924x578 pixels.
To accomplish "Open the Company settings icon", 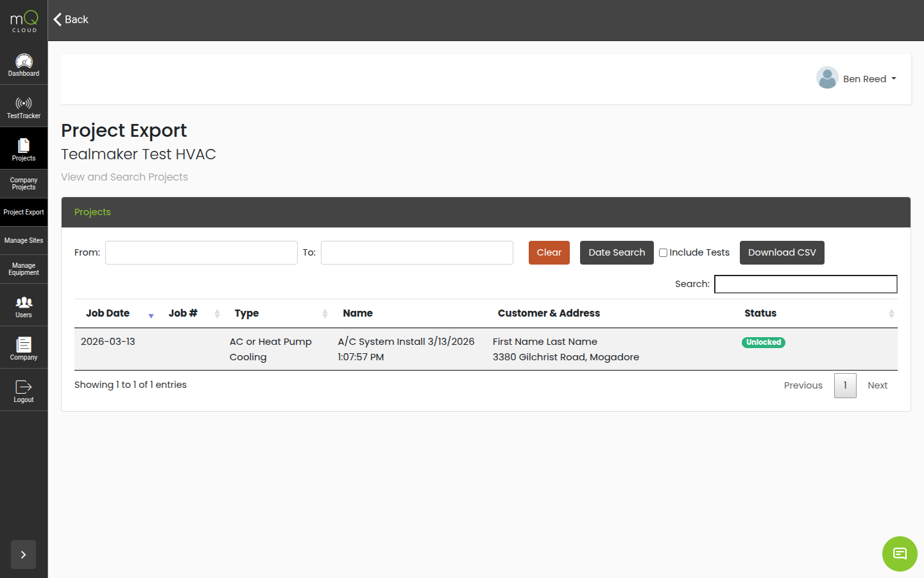I will (24, 347).
